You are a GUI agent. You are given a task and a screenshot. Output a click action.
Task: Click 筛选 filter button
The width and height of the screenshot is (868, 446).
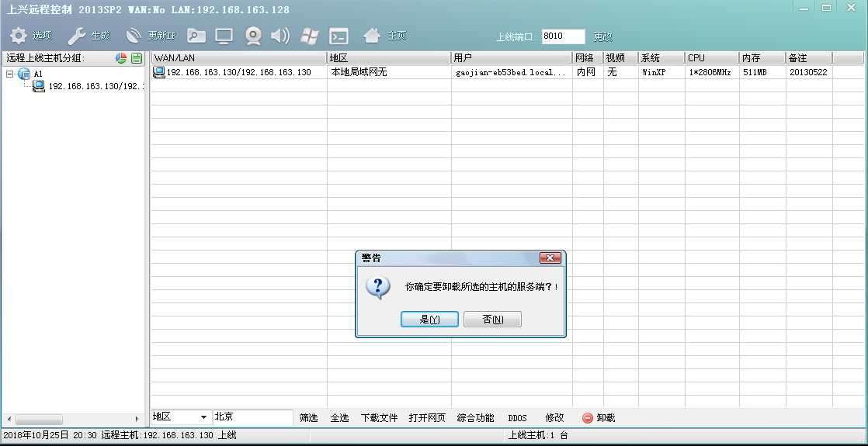click(308, 418)
